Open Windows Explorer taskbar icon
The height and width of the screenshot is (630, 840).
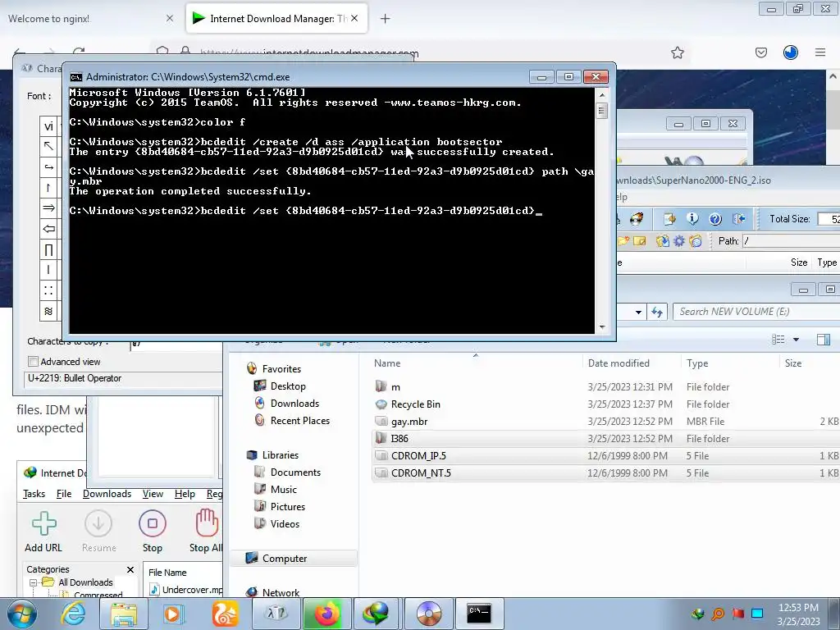[124, 614]
